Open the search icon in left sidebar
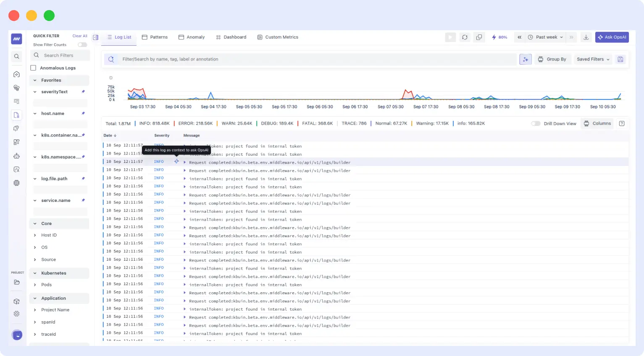 tap(16, 56)
